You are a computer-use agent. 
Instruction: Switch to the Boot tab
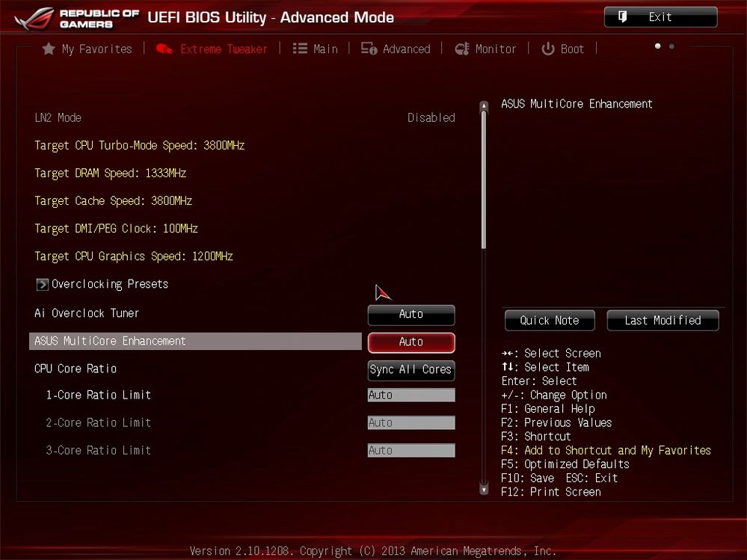[x=562, y=49]
